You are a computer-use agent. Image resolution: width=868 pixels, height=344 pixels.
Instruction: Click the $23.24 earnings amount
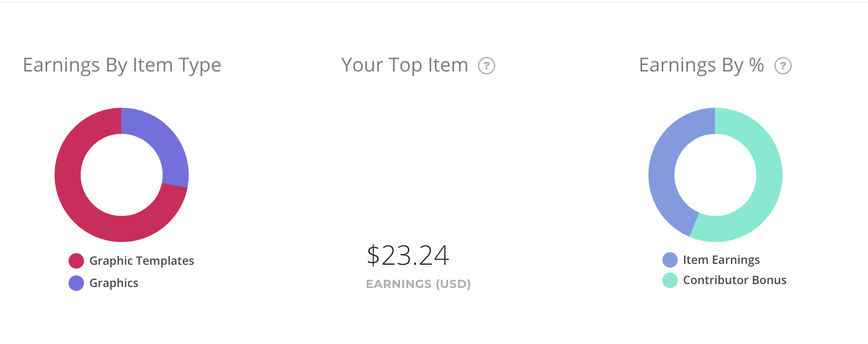[x=408, y=255]
